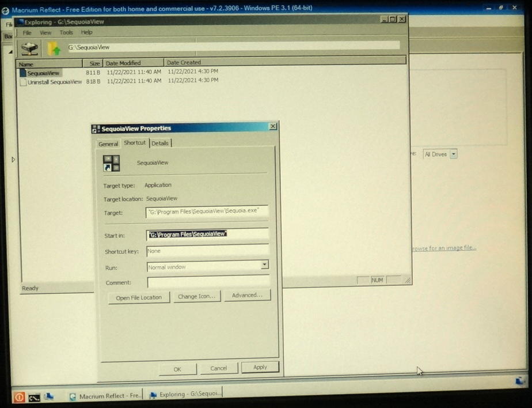Click the NUM status bar indicator
532x408 pixels.
coord(377,280)
